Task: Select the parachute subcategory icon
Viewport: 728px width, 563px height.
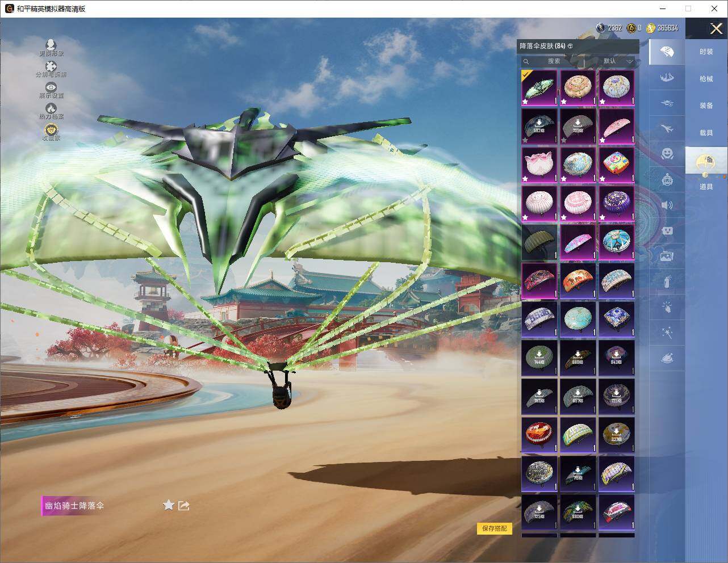Action: click(x=667, y=52)
